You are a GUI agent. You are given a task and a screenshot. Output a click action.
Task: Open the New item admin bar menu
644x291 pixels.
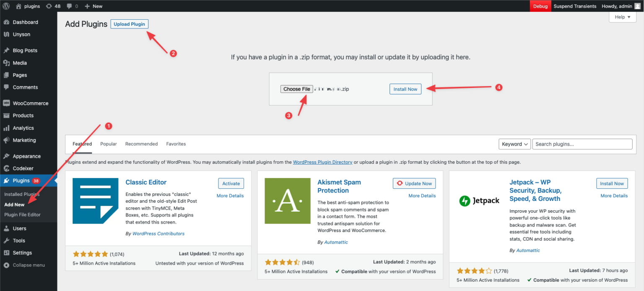coord(93,6)
